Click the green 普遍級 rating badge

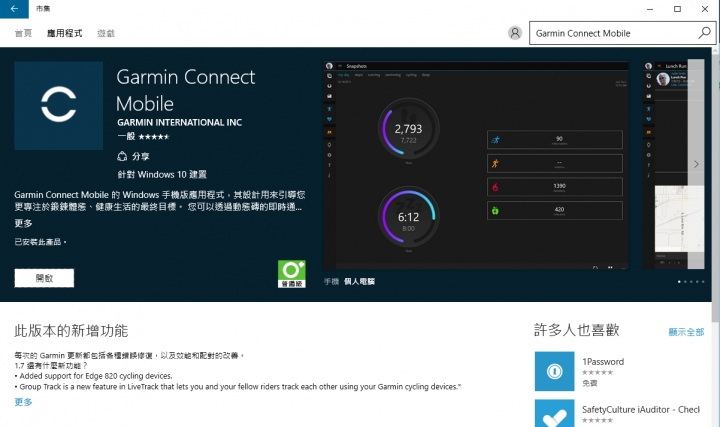292,274
